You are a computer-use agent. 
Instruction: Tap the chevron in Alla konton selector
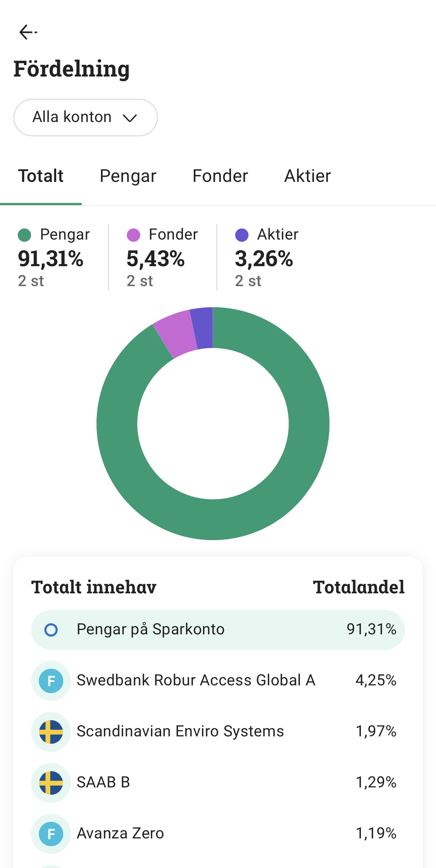[130, 118]
